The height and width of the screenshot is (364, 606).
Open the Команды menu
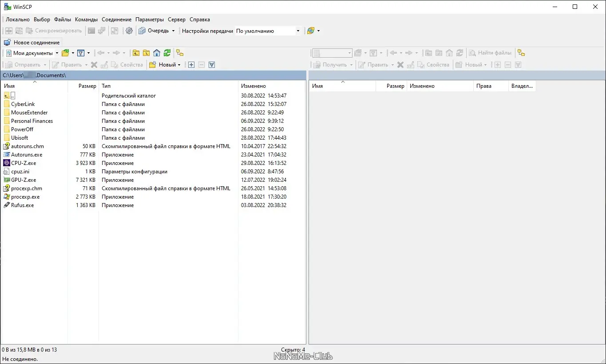(x=86, y=20)
